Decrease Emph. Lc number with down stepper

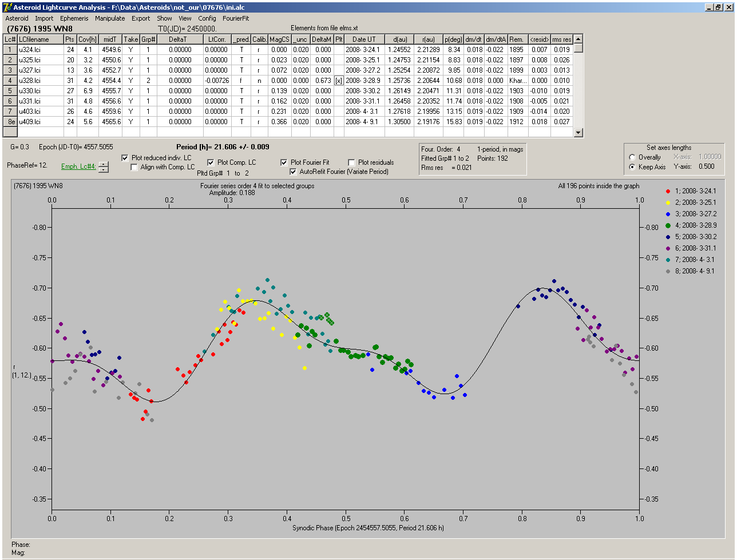pyautogui.click(x=103, y=169)
